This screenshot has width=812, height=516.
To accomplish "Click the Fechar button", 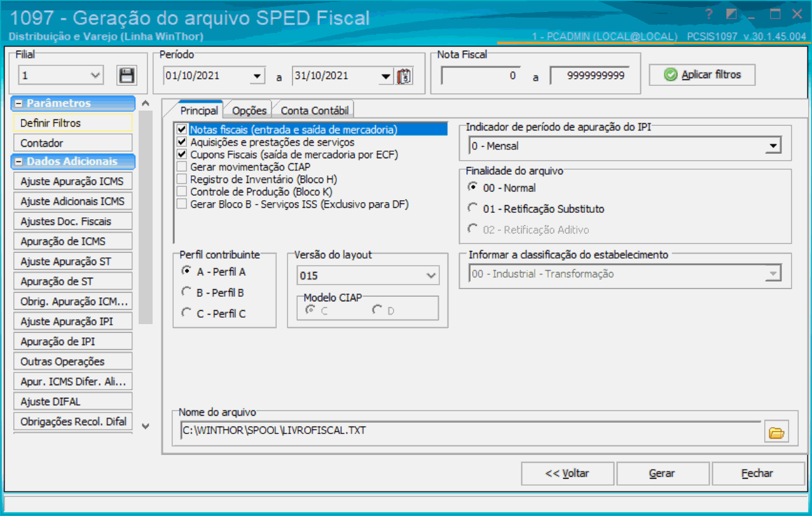I will (x=757, y=473).
